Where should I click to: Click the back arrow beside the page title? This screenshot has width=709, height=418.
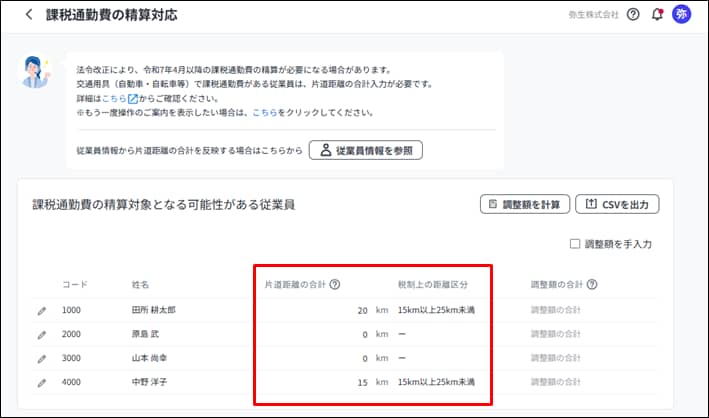point(28,15)
